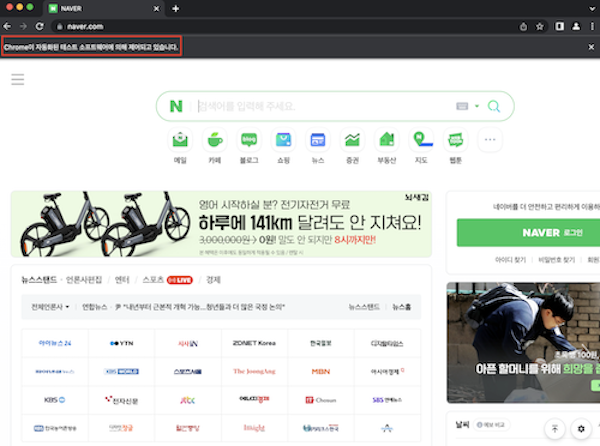Open the ZDNET Korea press logo
This screenshot has width=600, height=446.
pos(254,343)
